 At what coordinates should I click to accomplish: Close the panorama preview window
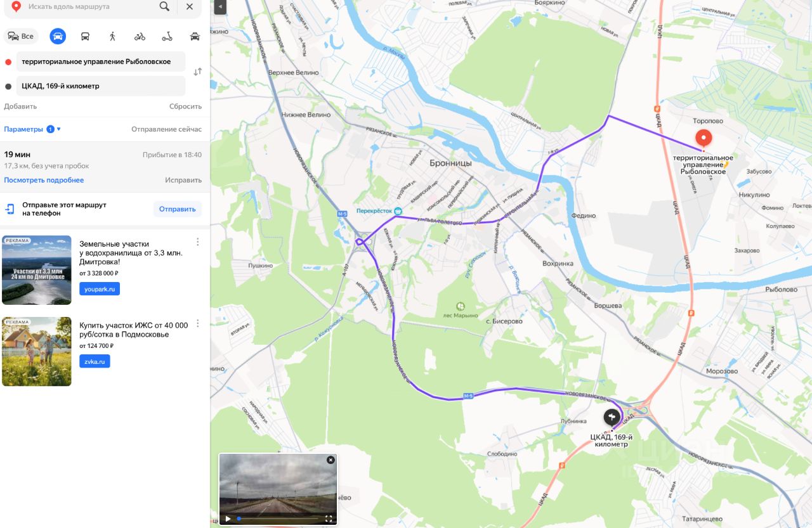[x=331, y=460]
